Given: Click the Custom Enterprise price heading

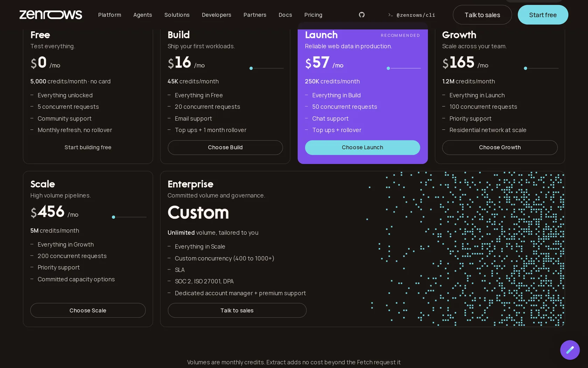Looking at the screenshot, I should [x=198, y=212].
